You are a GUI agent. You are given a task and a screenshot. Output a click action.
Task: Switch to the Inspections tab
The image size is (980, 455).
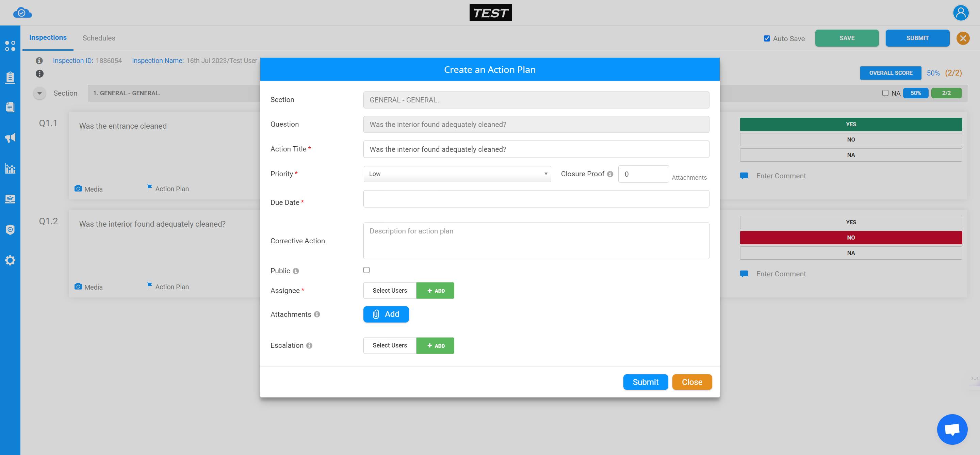coord(48,37)
